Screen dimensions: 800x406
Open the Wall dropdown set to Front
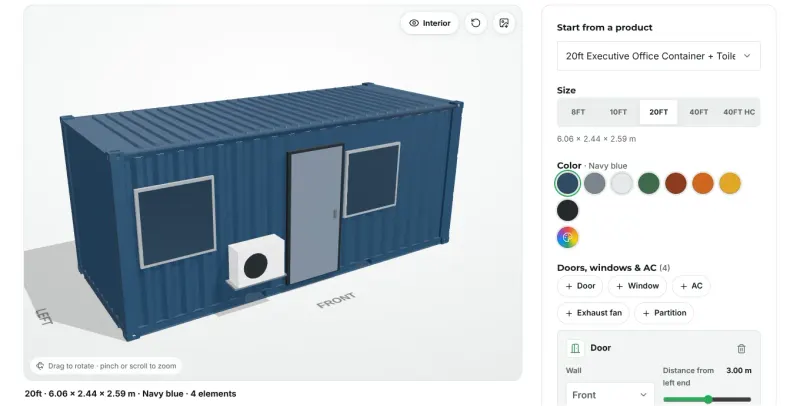(610, 395)
